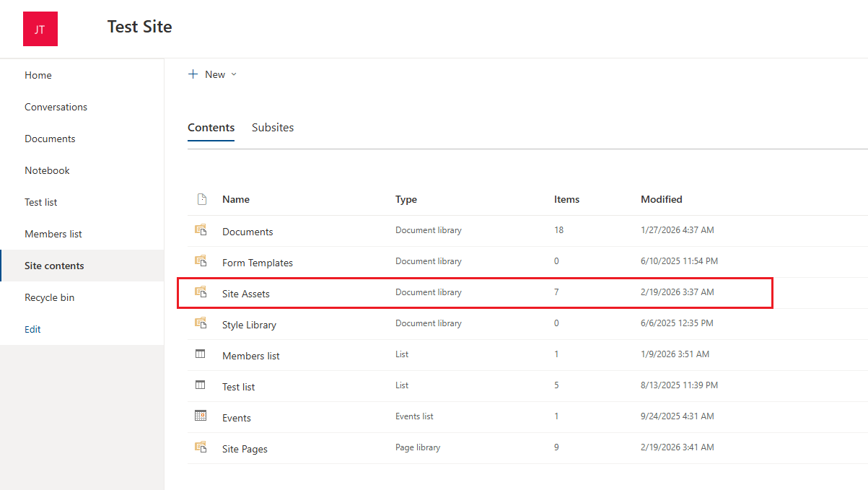Click the document library icon beside Documents
This screenshot has width=868, height=490.
click(201, 230)
